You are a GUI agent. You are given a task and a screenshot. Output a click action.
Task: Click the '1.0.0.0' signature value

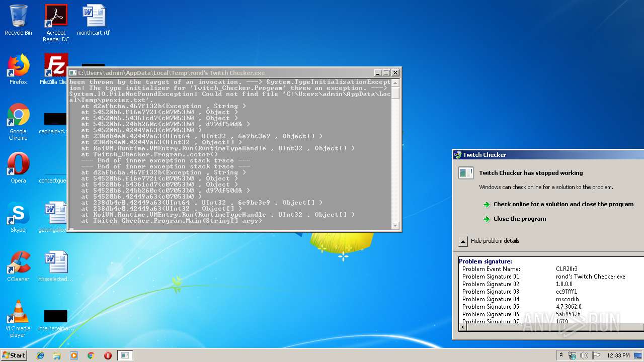point(564,284)
